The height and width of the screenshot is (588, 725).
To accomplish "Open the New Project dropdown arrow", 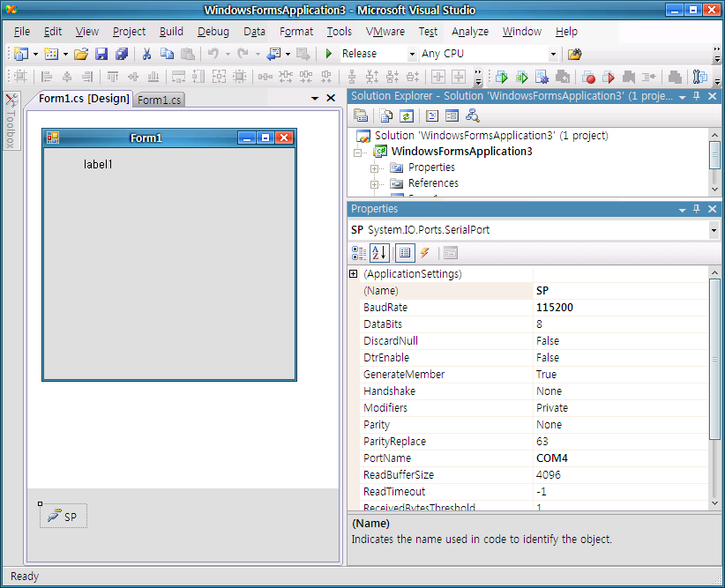I will coord(35,54).
